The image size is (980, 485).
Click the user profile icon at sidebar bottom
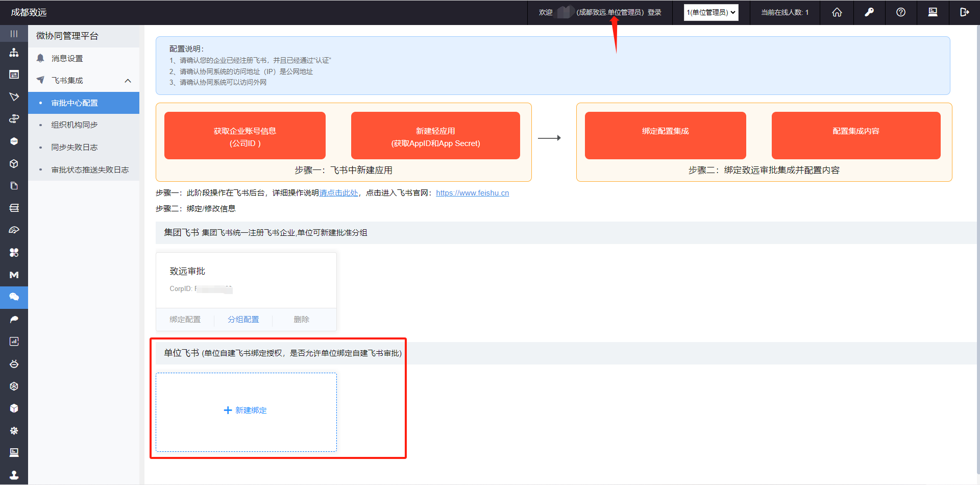(x=14, y=475)
